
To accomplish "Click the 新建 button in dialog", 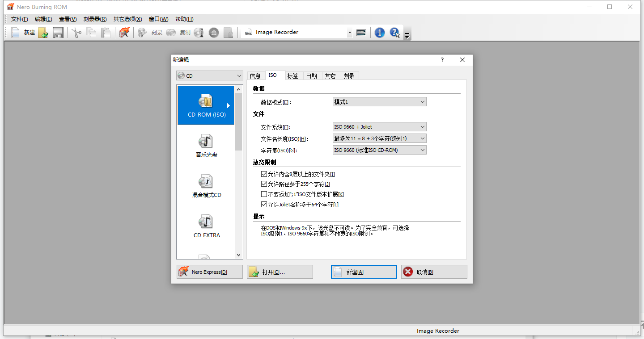I will [364, 272].
